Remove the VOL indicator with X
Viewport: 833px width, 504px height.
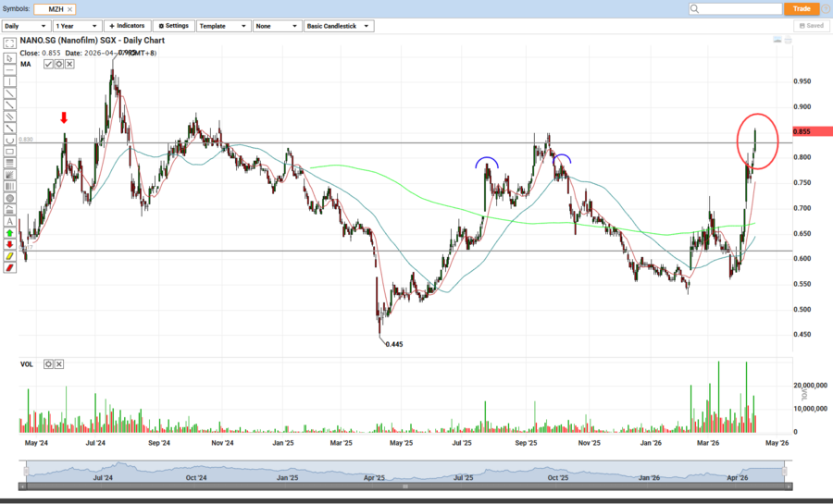(x=58, y=364)
